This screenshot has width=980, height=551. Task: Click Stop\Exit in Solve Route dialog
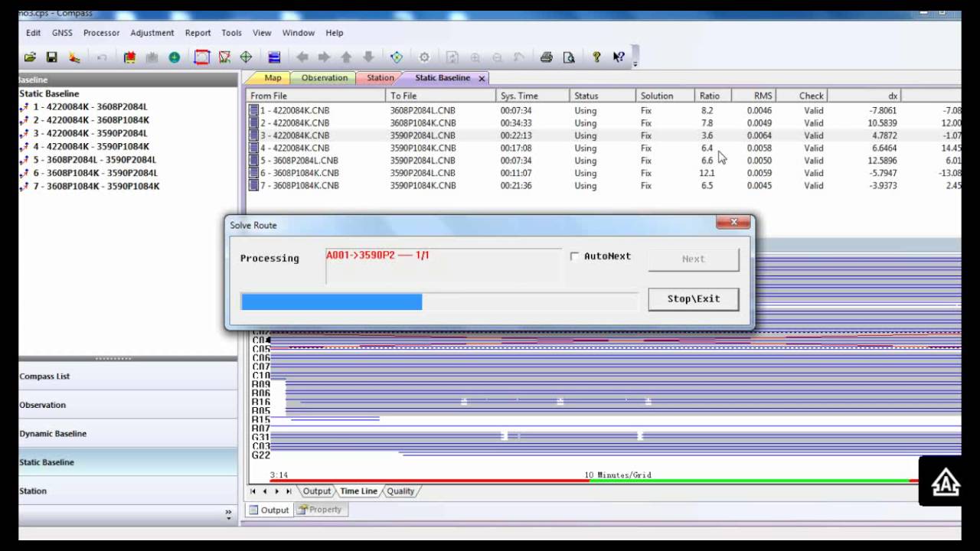pos(694,298)
